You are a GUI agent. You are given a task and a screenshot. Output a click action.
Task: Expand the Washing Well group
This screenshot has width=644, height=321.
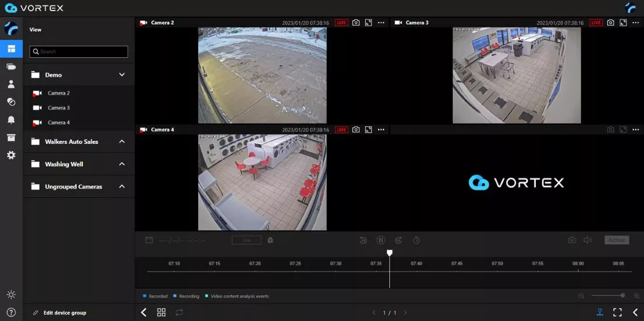(122, 164)
